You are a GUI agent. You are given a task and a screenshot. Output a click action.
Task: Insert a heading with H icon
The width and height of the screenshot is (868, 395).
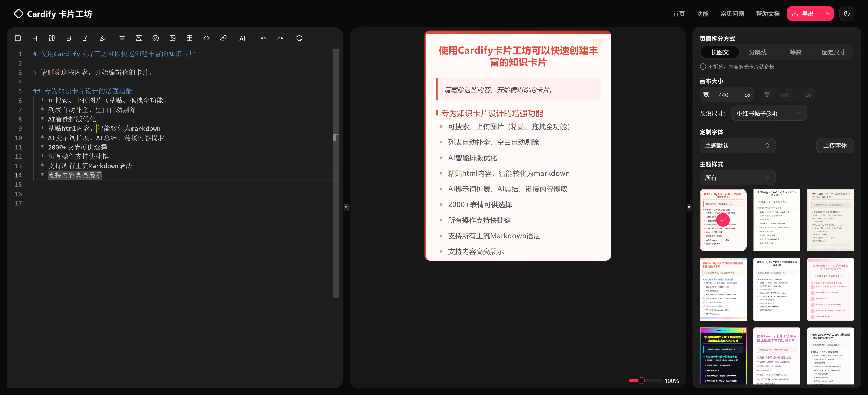35,39
